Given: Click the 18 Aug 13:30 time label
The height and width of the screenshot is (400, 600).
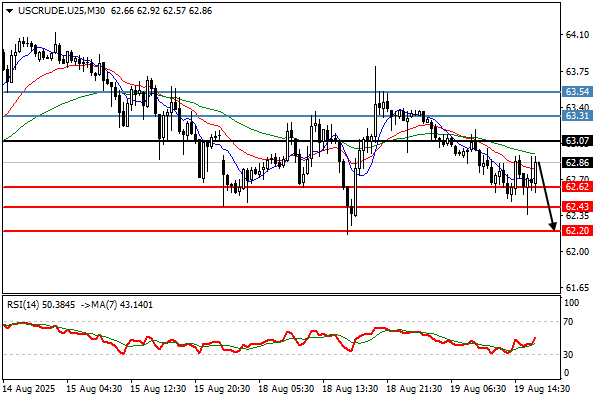Looking at the screenshot, I should click(350, 389).
